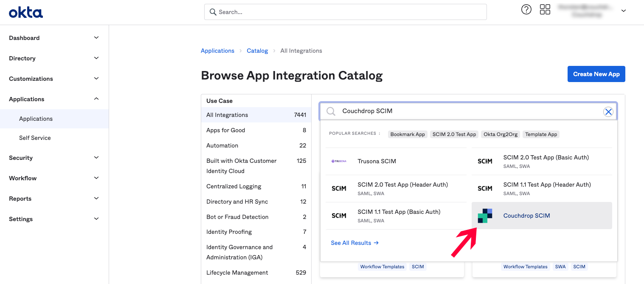
Task: Expand the Customizations menu chevron
Action: 96,79
